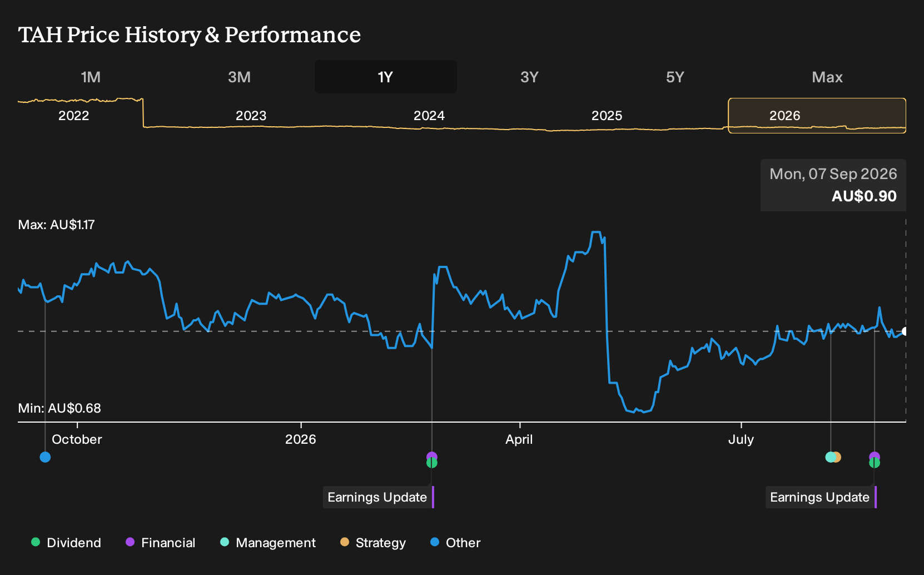Toggle the Strategy legend filter
The width and height of the screenshot is (924, 575).
(373, 543)
